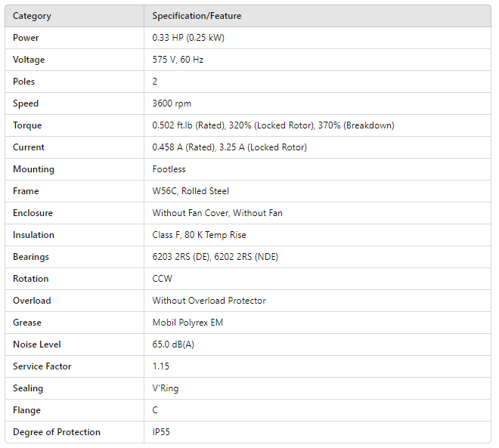This screenshot has width=499, height=448.
Task: Click the Enclosure row label
Action: [x=33, y=213]
